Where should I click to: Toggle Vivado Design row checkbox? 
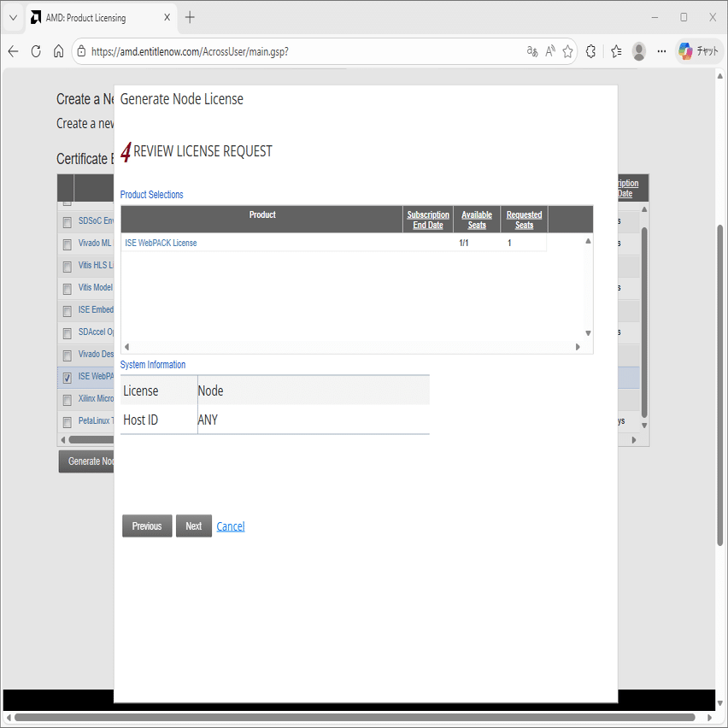[67, 355]
